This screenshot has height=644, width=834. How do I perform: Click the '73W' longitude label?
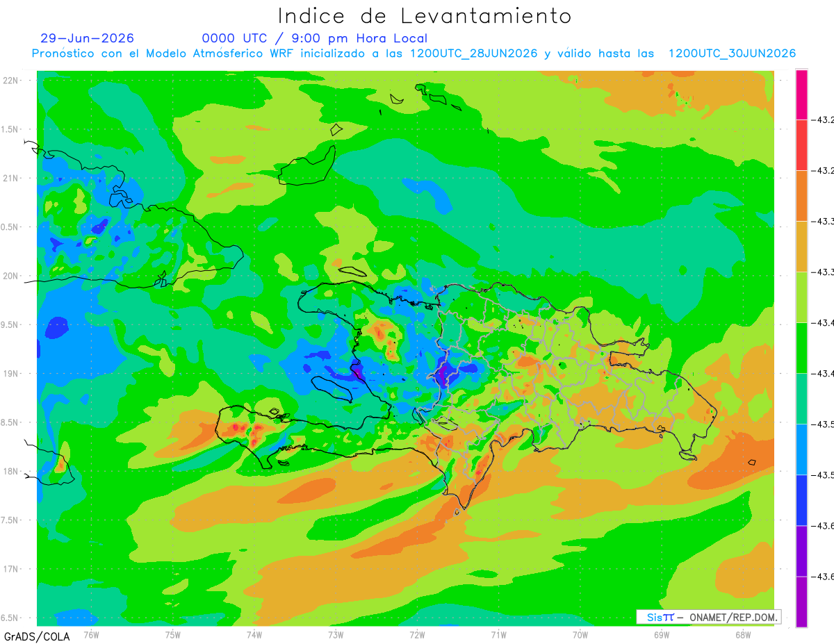click(x=336, y=634)
